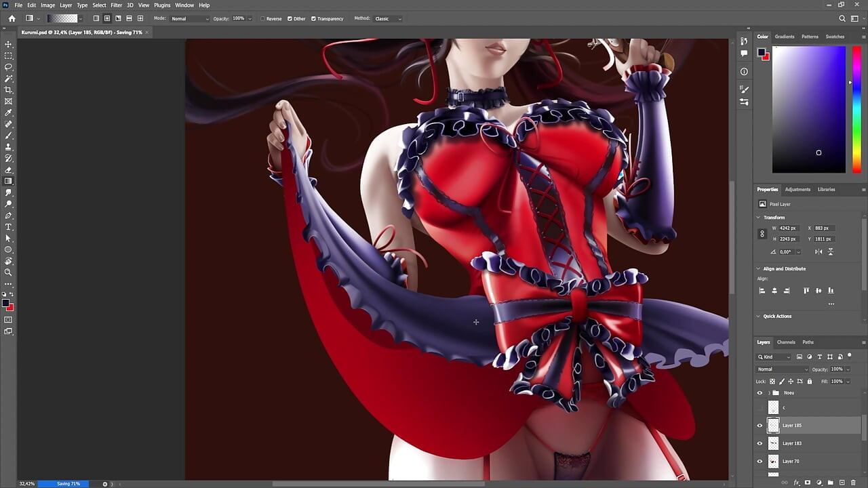
Task: Collapse the Align and Distribute section
Action: tap(759, 268)
